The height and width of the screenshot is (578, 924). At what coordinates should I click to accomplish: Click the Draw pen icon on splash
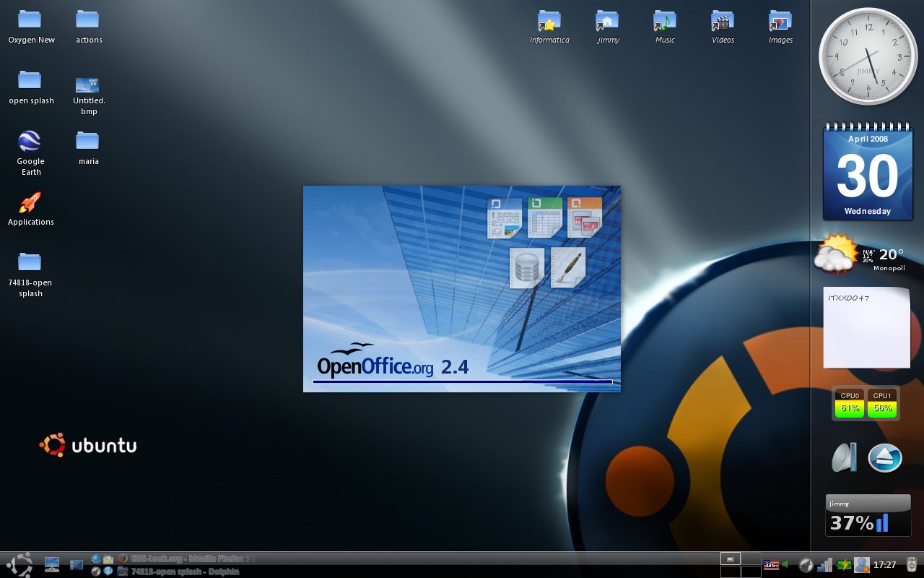568,268
